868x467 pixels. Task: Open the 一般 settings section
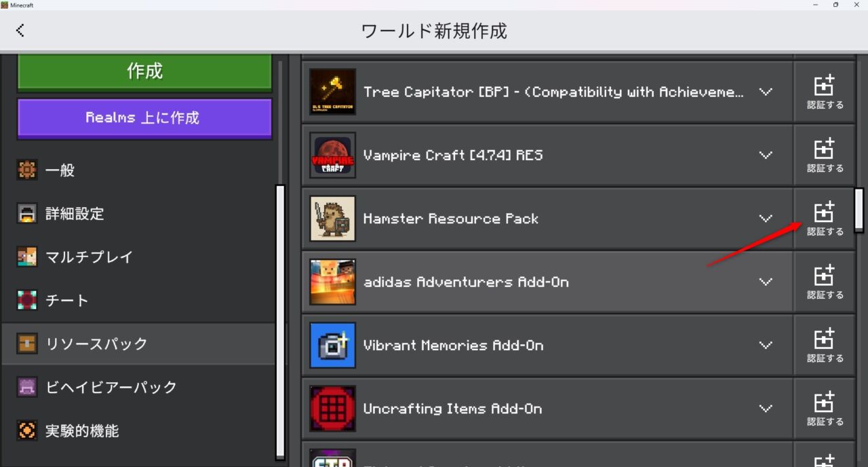tap(138, 170)
